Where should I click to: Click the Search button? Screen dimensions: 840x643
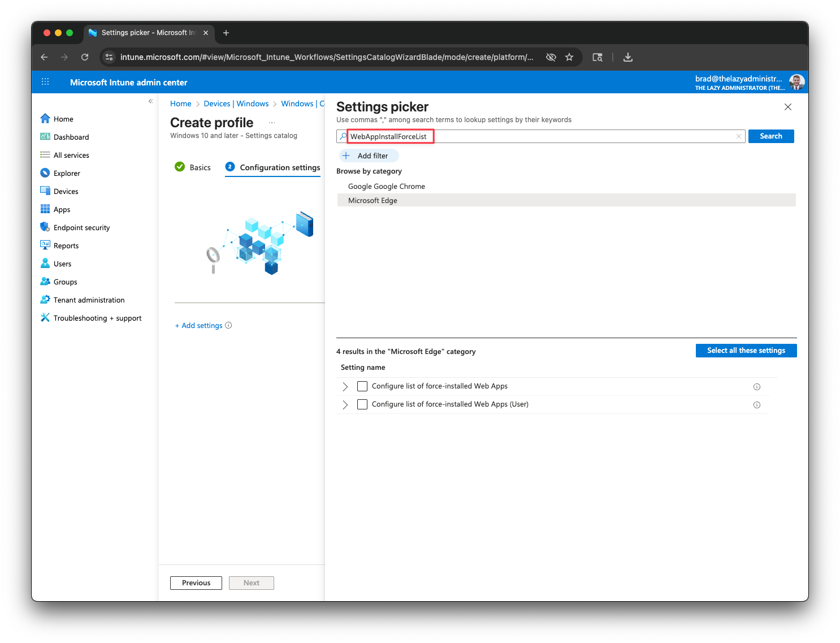pyautogui.click(x=771, y=136)
